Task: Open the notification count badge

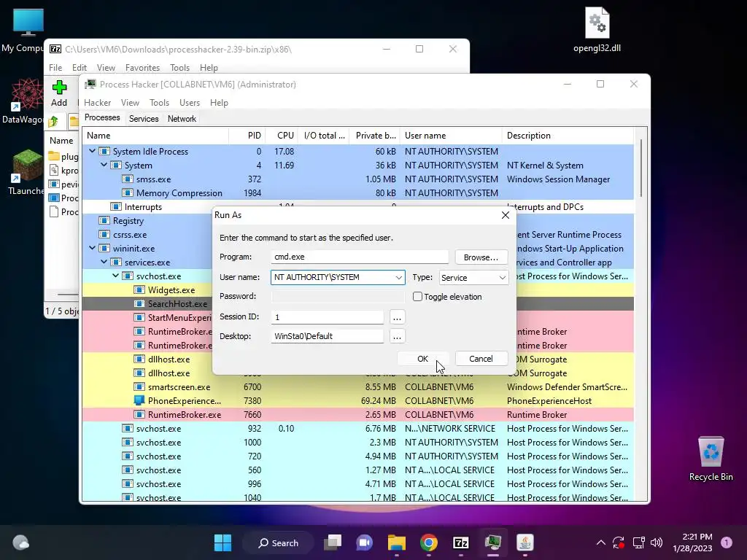Action: 726,542
